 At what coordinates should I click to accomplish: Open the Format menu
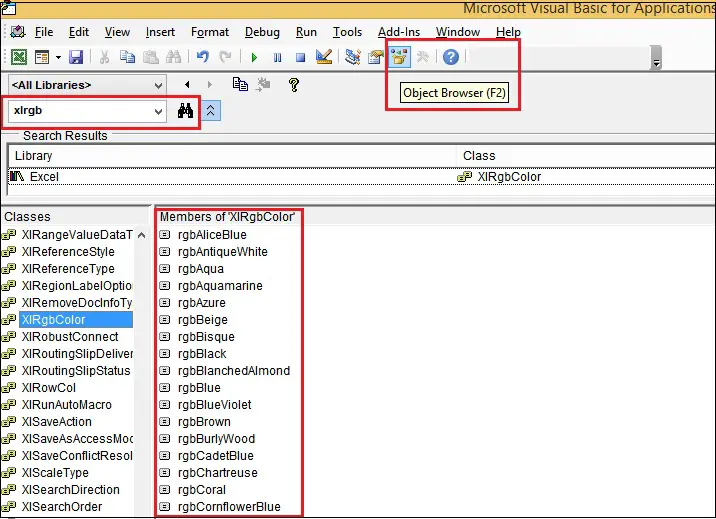(210, 32)
